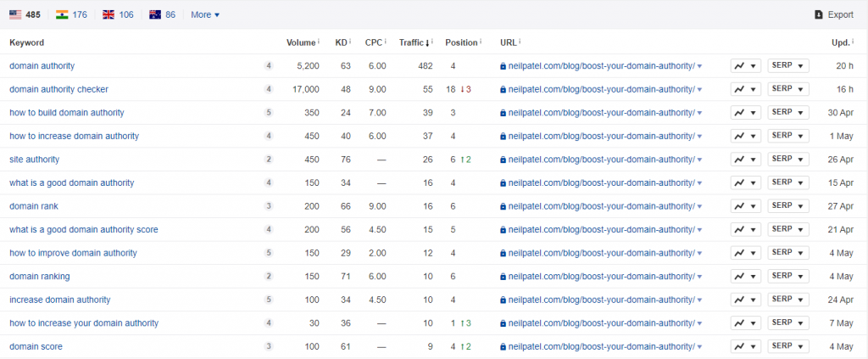The height and width of the screenshot is (359, 868).
Task: Open SERP dropdown for 'domain score' row
Action: pos(788,346)
